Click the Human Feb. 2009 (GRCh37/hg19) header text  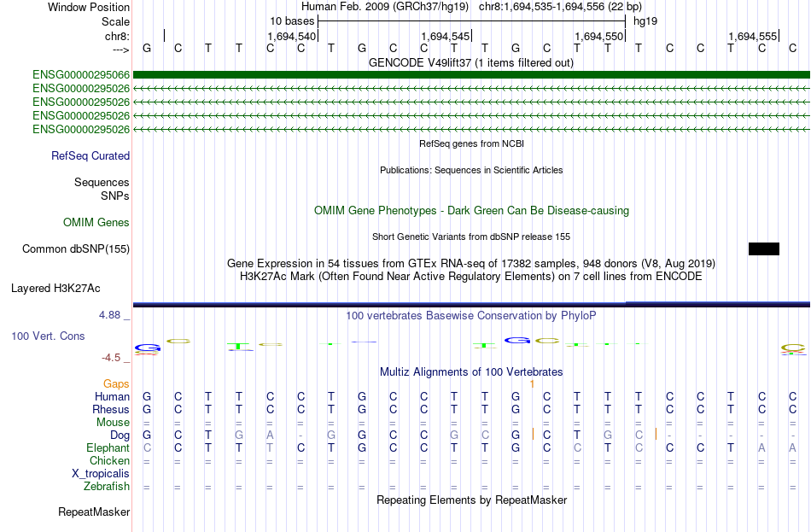385,7
